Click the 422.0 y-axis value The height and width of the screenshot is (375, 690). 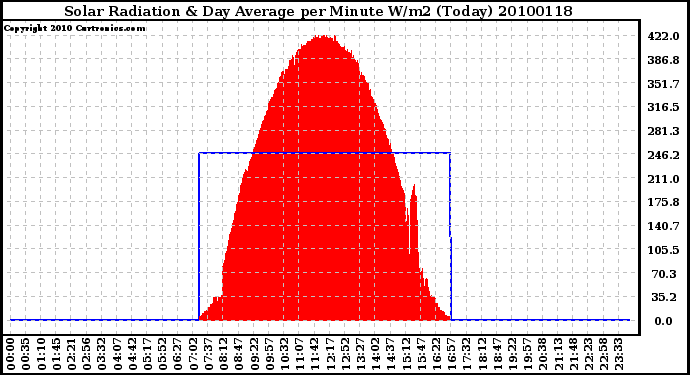tap(663, 36)
